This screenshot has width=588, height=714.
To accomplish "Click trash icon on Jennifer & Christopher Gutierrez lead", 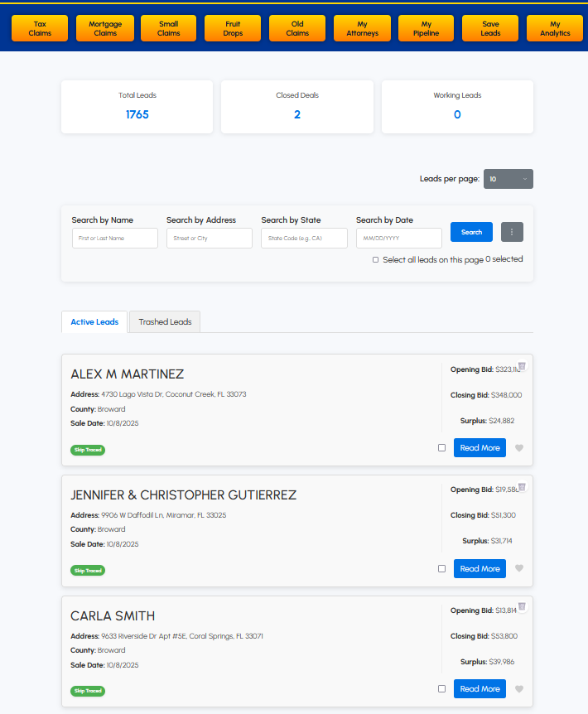I will [x=522, y=487].
